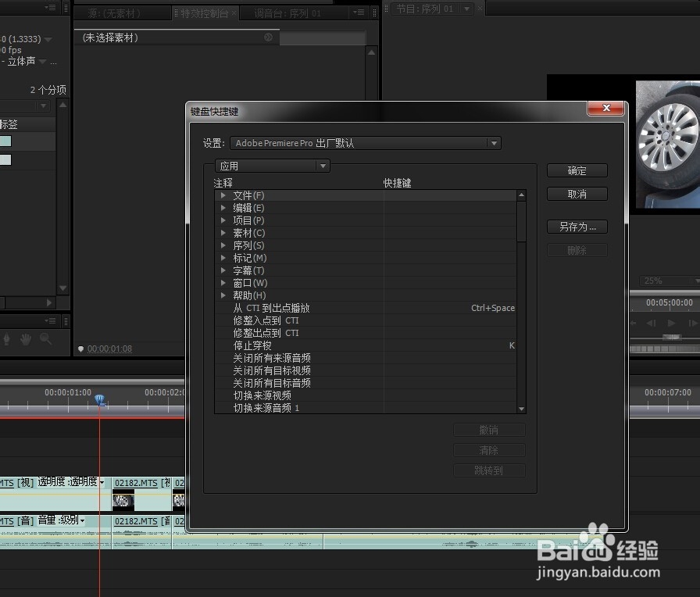Select 修整入点到 CTI row
Viewport: 700px width, 597px height.
[365, 320]
